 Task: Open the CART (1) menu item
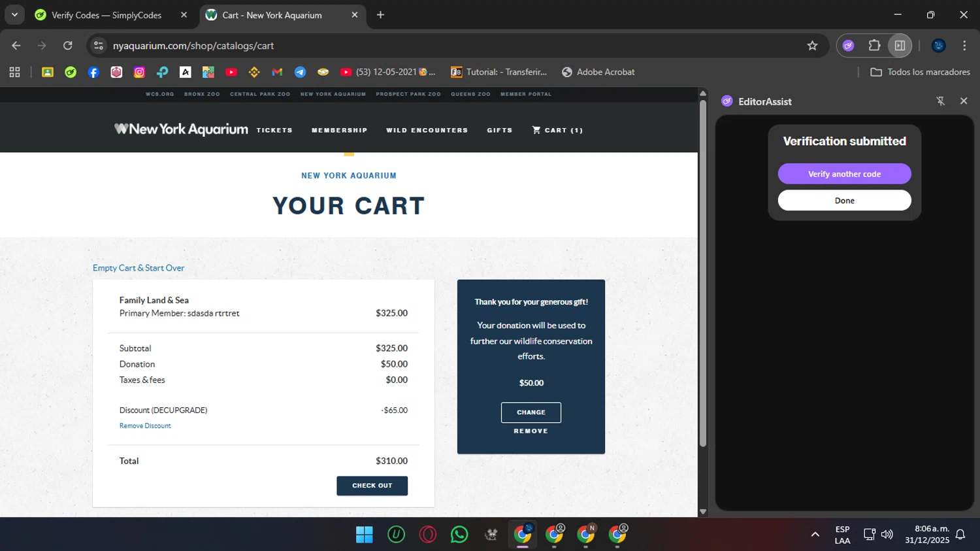pyautogui.click(x=557, y=130)
